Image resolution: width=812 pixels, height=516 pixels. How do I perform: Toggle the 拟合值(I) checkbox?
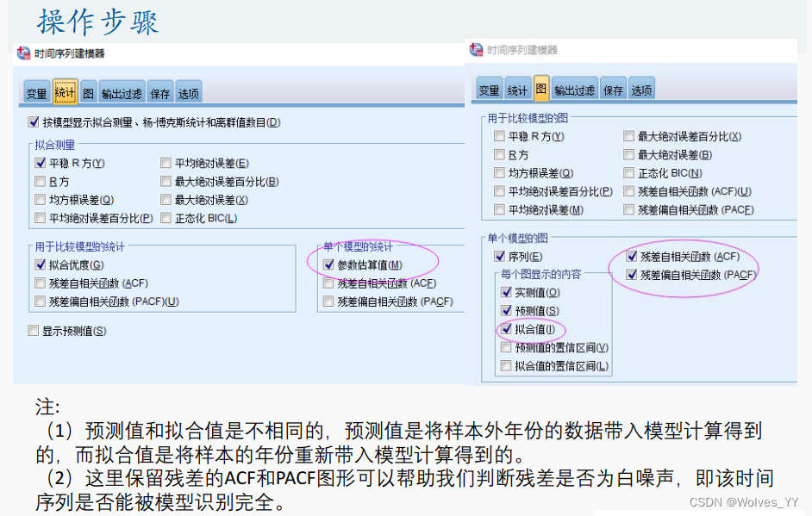tap(507, 329)
